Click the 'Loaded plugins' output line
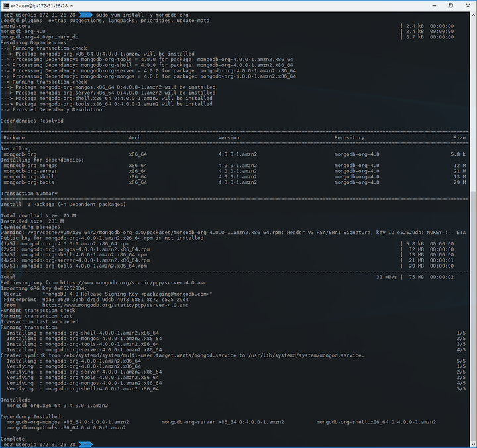The width and height of the screenshot is (477, 448). point(105,21)
